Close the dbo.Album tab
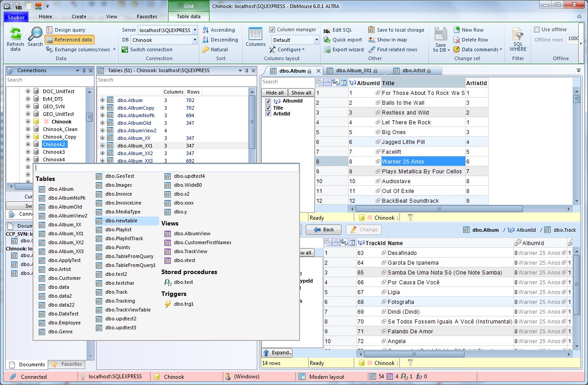Screen dimensions: 588x385 click(319, 70)
